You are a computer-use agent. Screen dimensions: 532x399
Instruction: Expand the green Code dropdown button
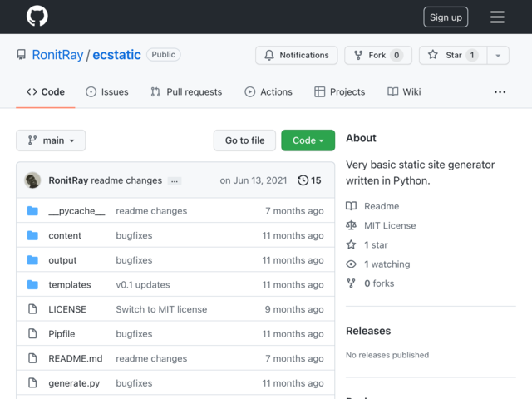[x=308, y=140]
